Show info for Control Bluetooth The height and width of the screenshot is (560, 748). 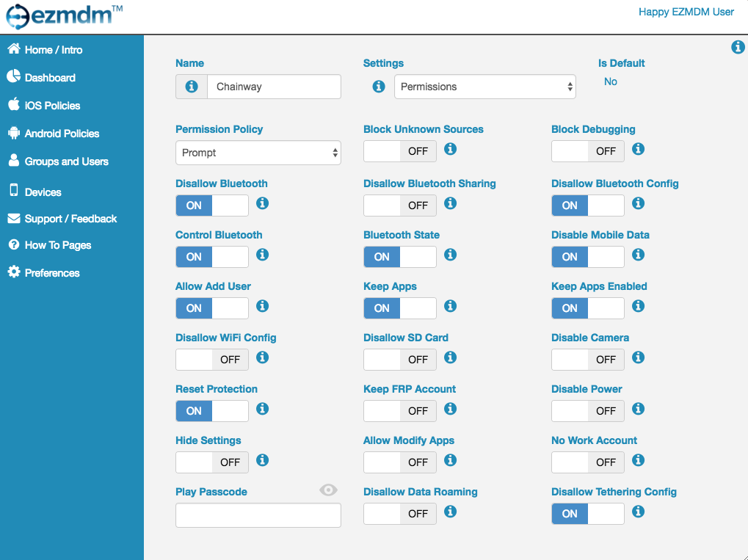point(262,255)
